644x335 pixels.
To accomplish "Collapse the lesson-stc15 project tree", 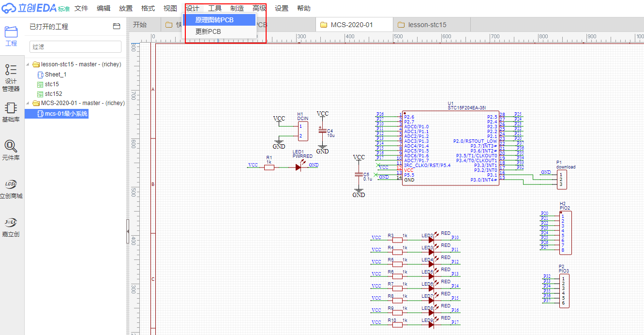I will click(x=29, y=64).
